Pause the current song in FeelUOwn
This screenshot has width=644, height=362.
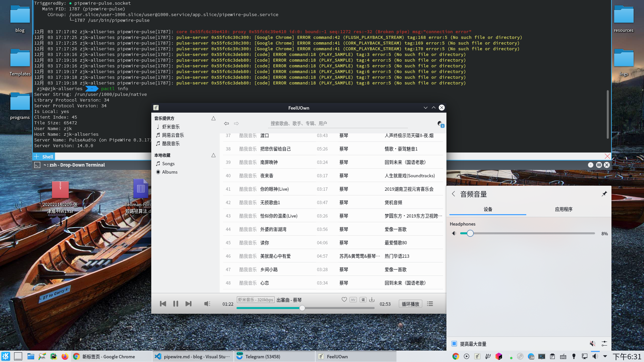tap(175, 304)
